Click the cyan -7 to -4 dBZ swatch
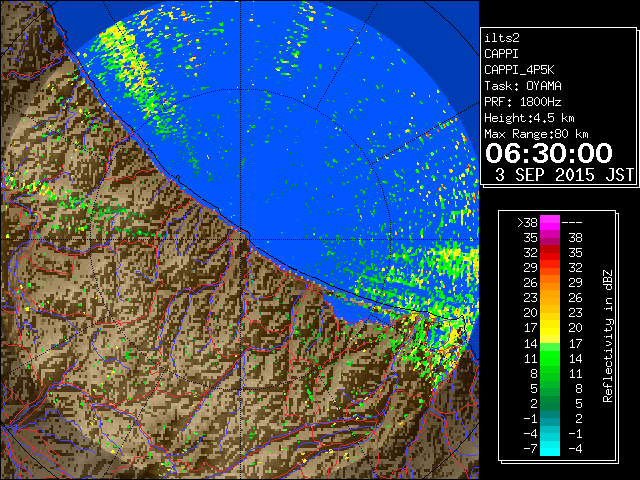 pos(550,448)
